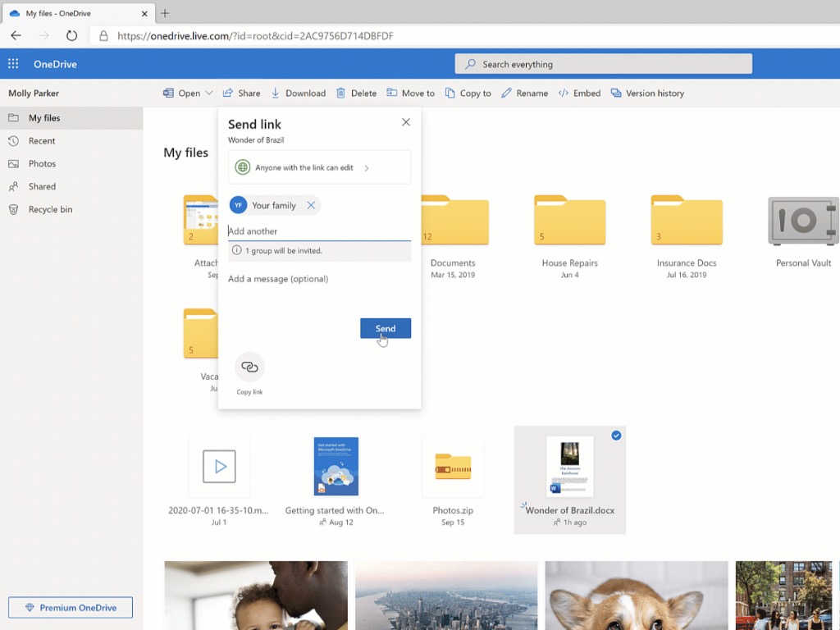Click the browser back arrow
This screenshot has width=840, height=630.
point(16,36)
